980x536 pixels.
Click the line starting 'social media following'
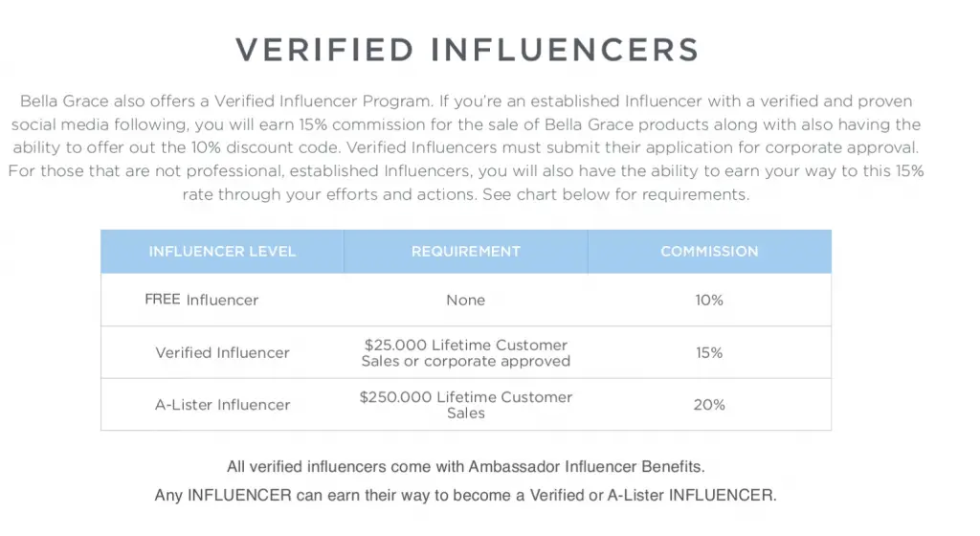pos(466,124)
